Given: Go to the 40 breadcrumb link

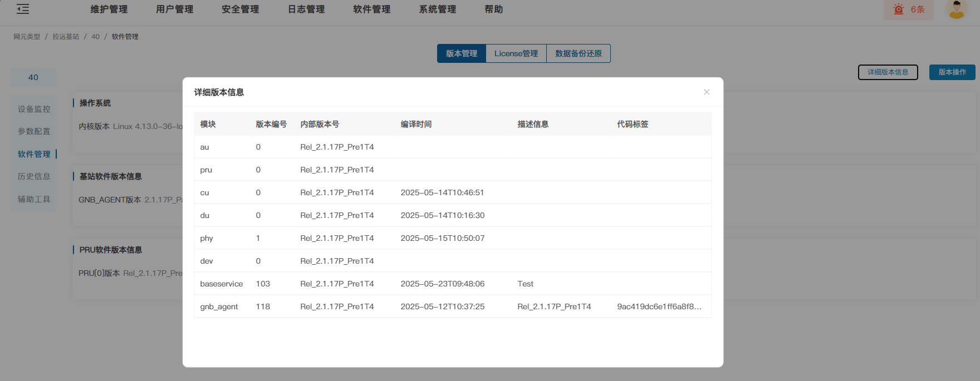Looking at the screenshot, I should coord(95,37).
